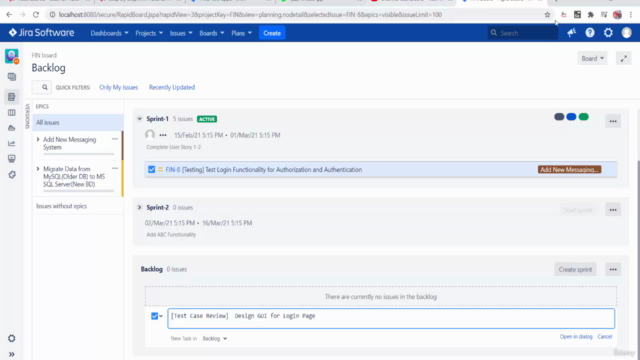Open Sprint-2 more actions menu
Viewport: 640px width, 360px height.
tap(613, 210)
